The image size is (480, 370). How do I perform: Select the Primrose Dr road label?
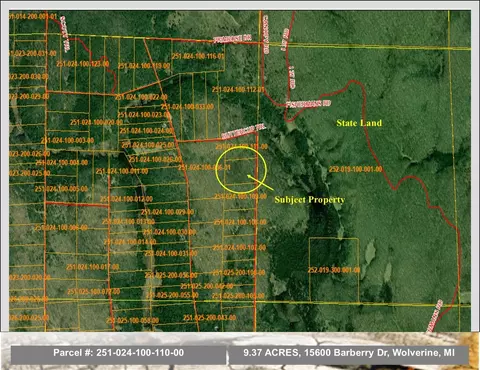coord(232,39)
